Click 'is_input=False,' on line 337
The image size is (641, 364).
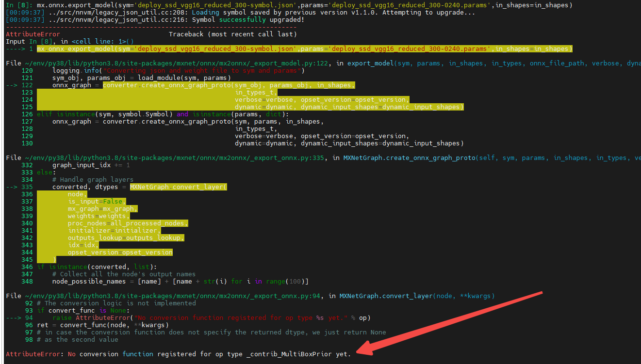click(97, 201)
